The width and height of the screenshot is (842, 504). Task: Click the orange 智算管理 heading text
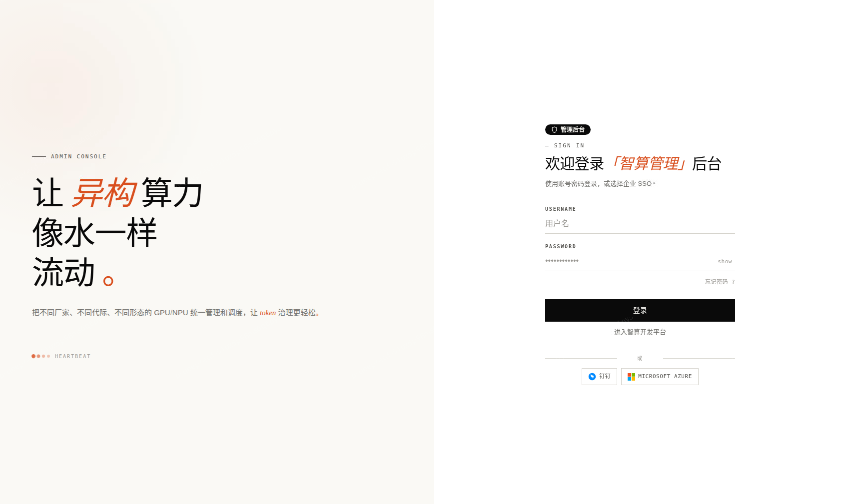pyautogui.click(x=648, y=163)
